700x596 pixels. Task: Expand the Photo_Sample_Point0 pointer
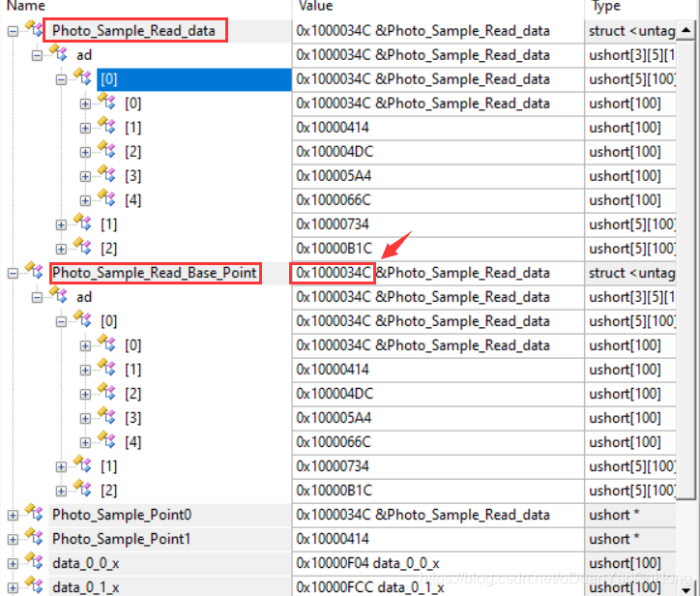[13, 515]
